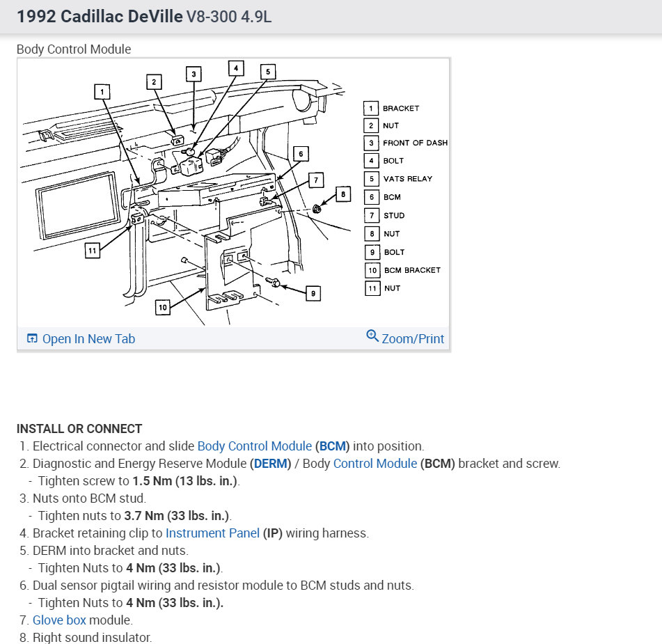Viewport: 662px width, 644px height.
Task: Click callout box 11 near the nut
Action: coord(92,251)
